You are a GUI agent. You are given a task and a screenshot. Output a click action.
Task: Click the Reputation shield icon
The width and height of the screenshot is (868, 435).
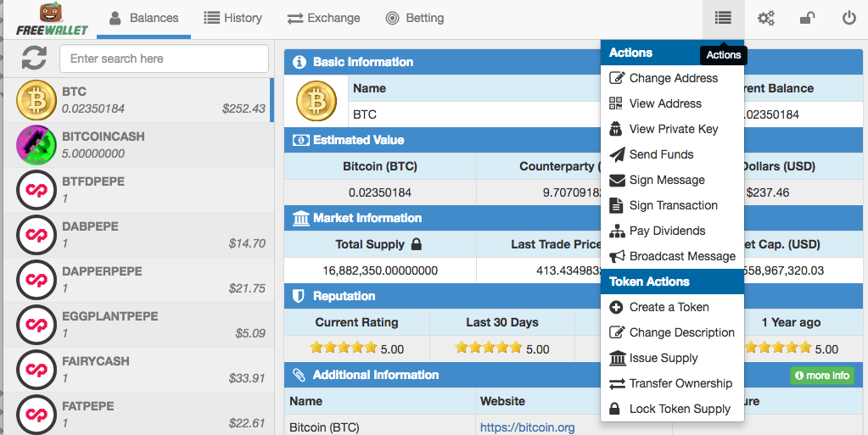(x=299, y=297)
